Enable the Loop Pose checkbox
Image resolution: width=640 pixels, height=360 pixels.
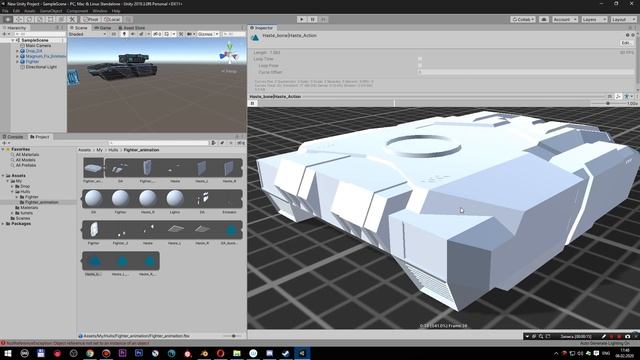tap(420, 65)
